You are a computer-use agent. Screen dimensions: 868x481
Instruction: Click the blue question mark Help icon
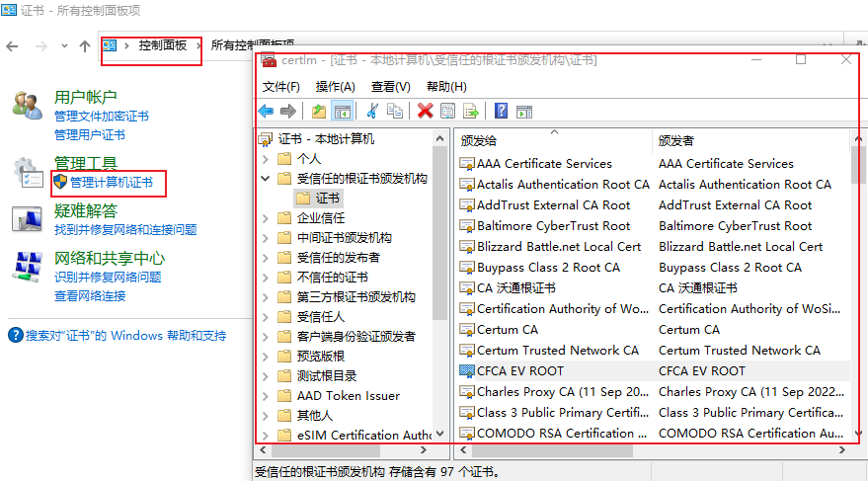pos(501,112)
